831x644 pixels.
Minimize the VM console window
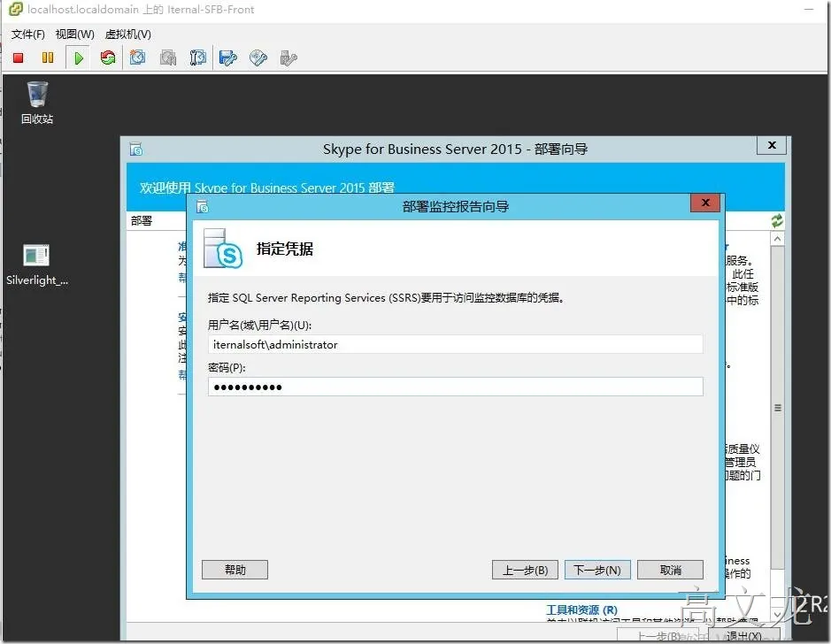point(809,9)
